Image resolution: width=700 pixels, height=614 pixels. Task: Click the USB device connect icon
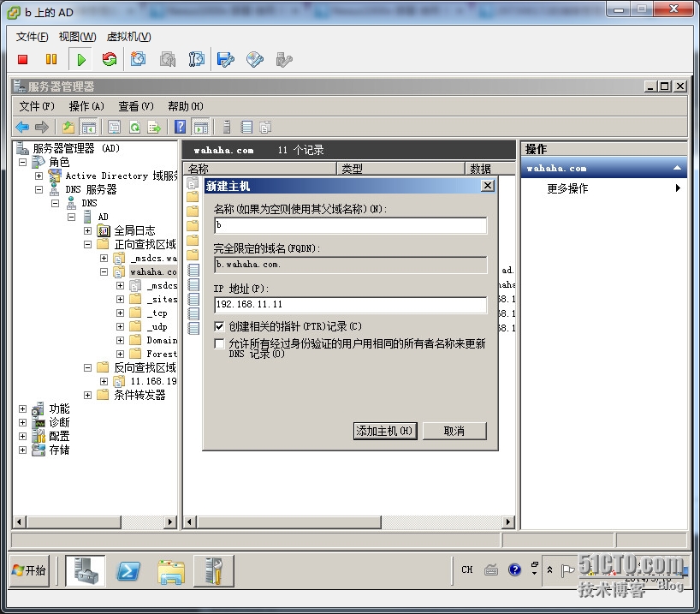283,59
